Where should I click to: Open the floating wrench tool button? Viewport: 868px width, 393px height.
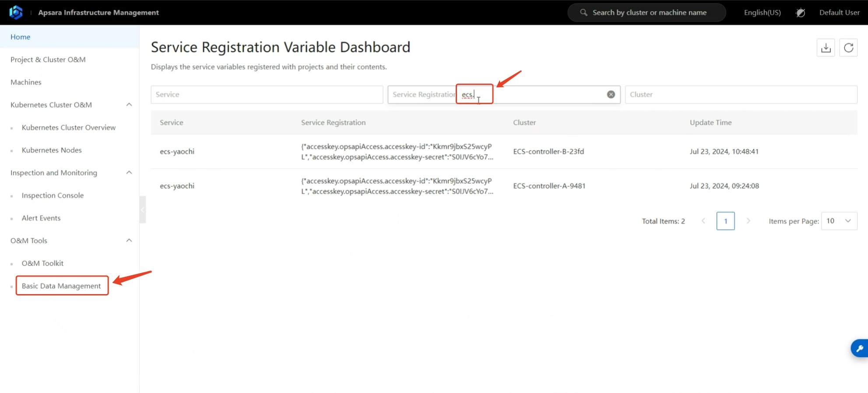click(859, 348)
